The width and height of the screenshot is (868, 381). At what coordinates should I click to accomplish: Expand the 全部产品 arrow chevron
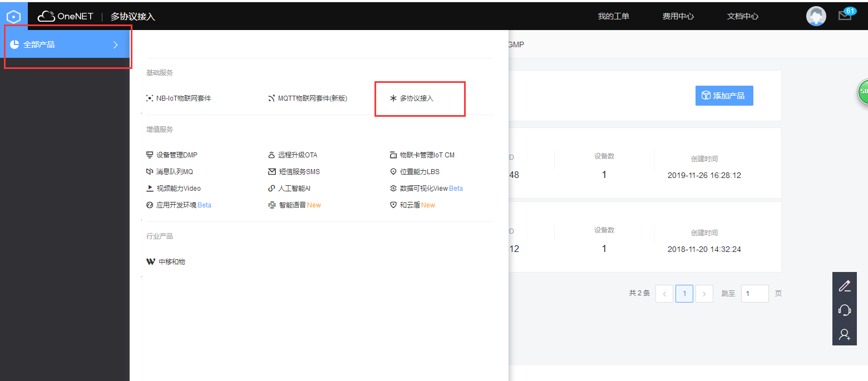click(116, 44)
